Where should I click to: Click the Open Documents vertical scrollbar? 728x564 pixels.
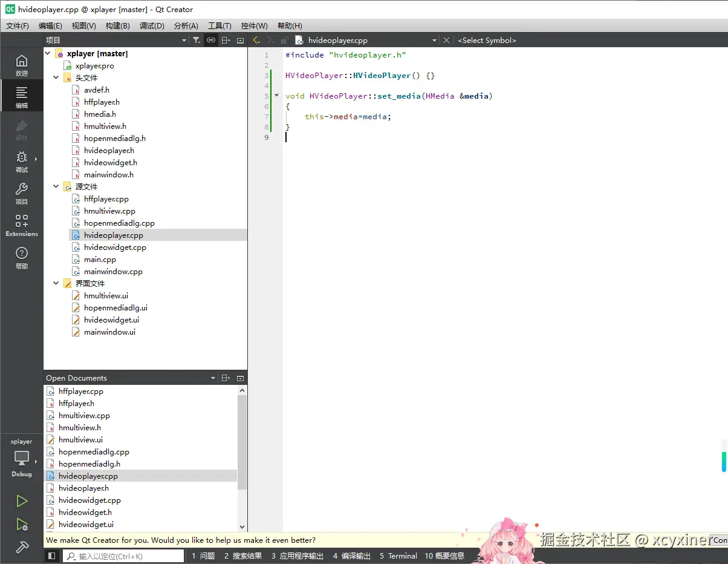pyautogui.click(x=242, y=442)
